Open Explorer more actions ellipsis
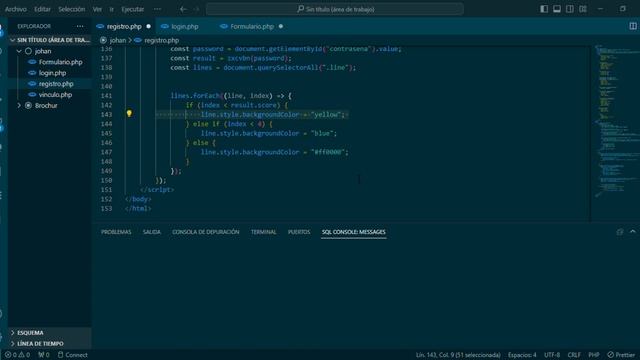This screenshot has width=640, height=360. coord(80,26)
